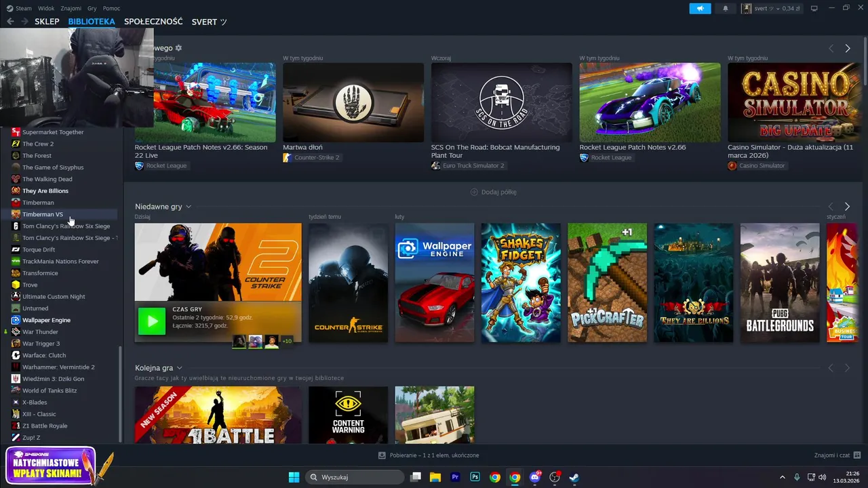The width and height of the screenshot is (868, 488).
Task: Open the Widok menu
Action: click(x=46, y=8)
